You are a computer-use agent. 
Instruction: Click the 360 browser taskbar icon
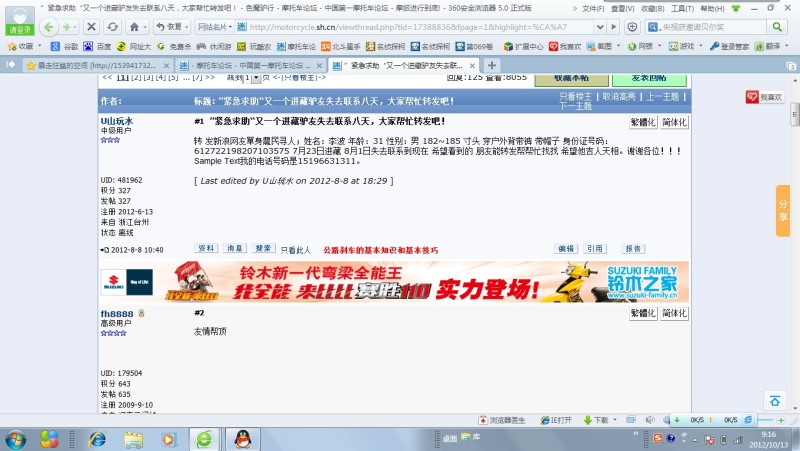click(203, 438)
